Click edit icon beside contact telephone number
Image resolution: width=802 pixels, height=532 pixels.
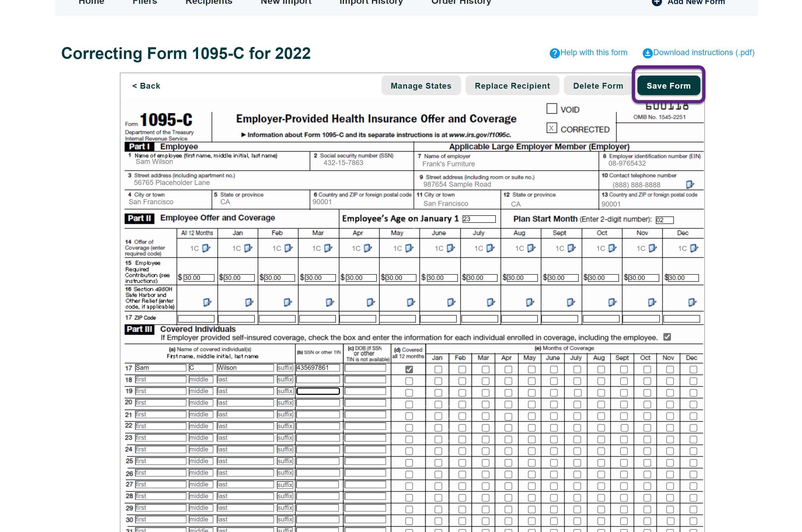pyautogui.click(x=690, y=184)
